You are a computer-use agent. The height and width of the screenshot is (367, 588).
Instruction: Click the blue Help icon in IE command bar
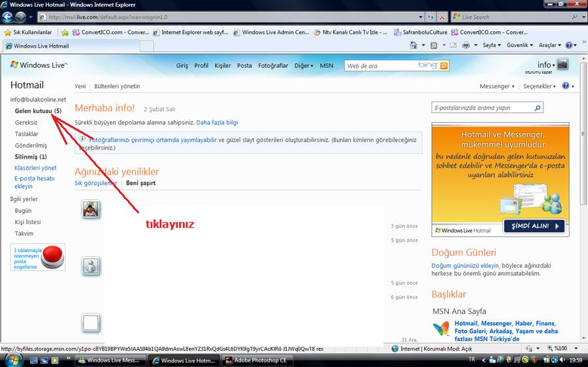point(569,45)
